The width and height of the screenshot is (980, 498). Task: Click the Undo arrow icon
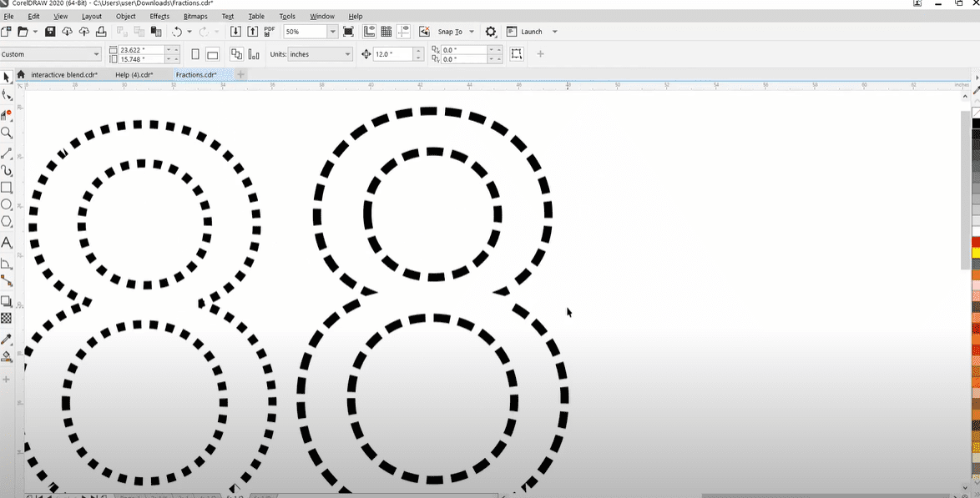(177, 31)
